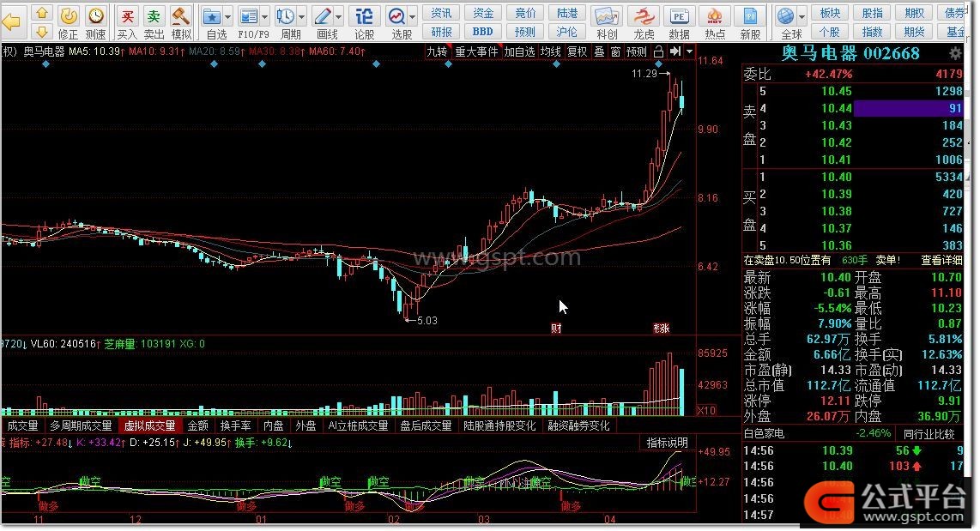Toggle the 均线 moving averages display

tap(551, 51)
